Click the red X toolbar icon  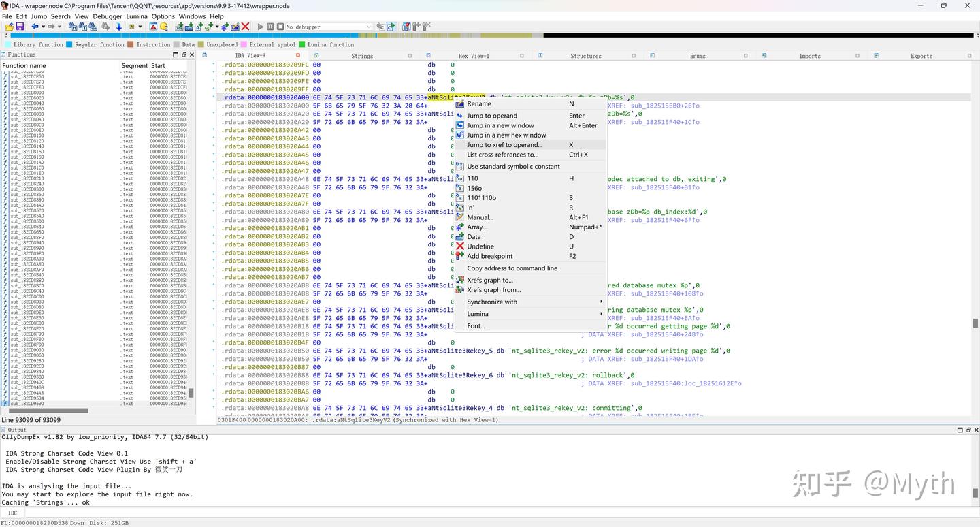click(x=245, y=27)
